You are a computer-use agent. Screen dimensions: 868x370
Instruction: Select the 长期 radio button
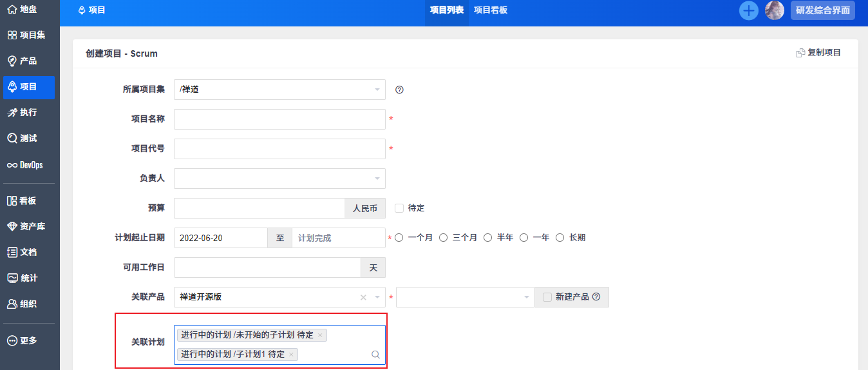tap(560, 238)
